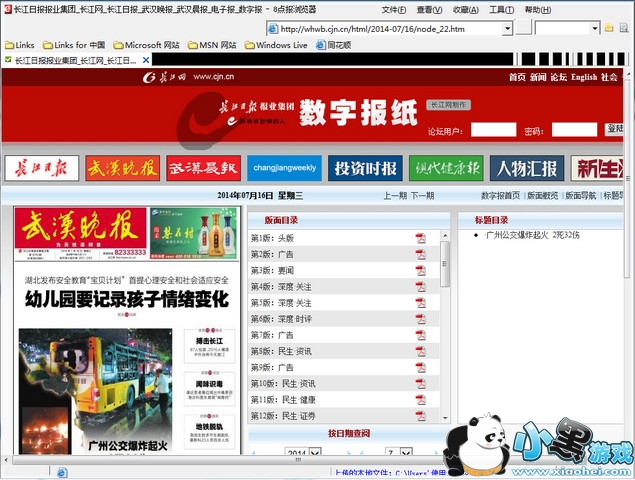
Task: Expand the address bar URL dropdown
Action: click(507, 28)
